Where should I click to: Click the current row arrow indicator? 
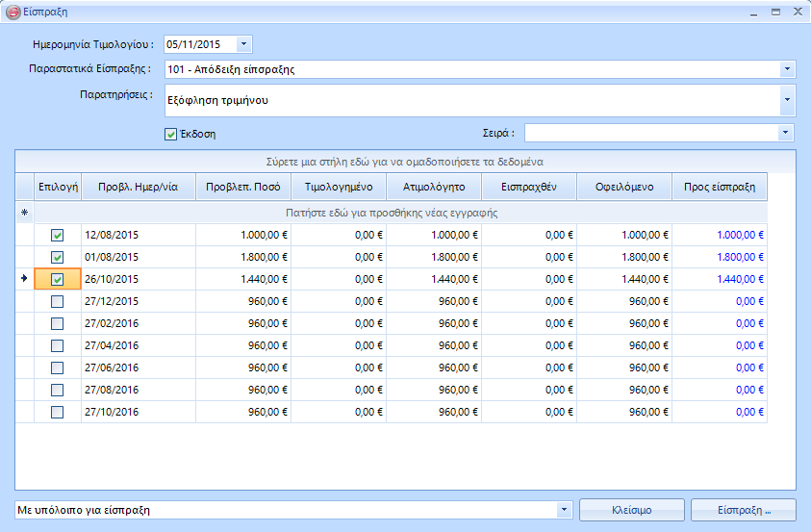[x=24, y=279]
